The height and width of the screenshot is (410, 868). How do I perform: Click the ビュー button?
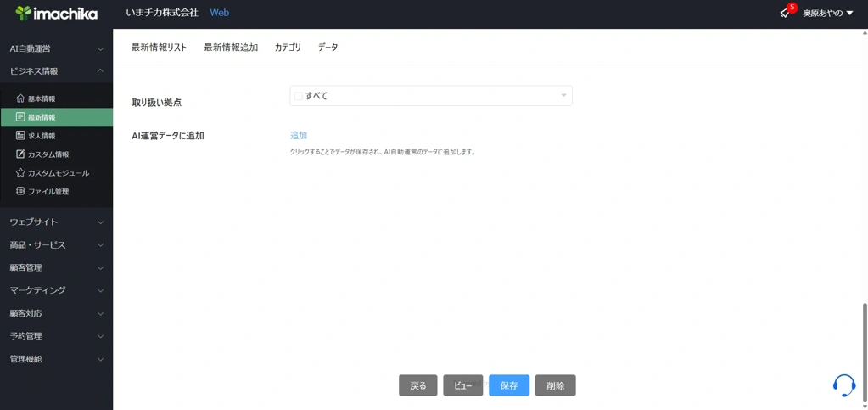coord(462,385)
